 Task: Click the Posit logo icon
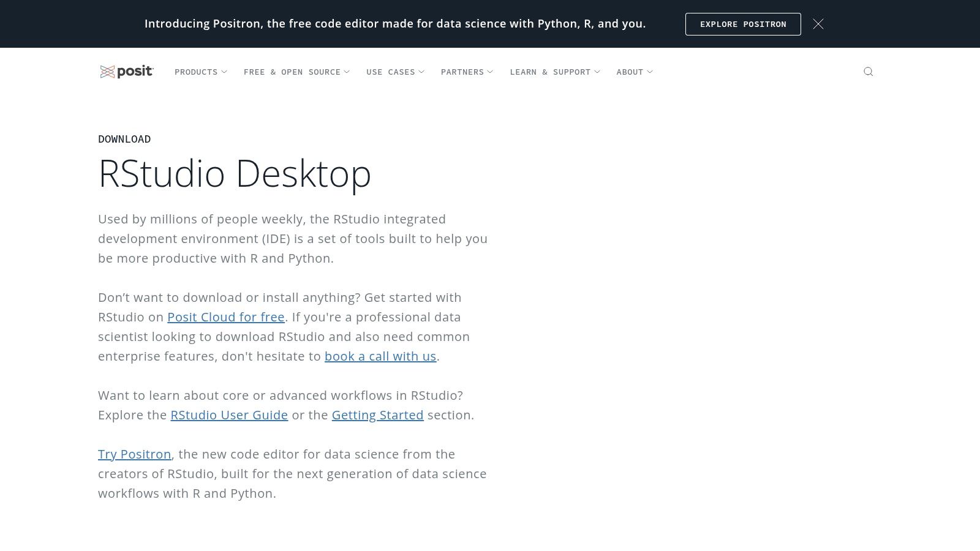[107, 72]
